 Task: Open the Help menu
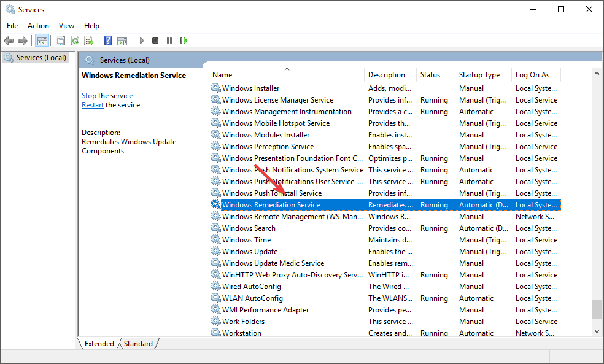91,25
